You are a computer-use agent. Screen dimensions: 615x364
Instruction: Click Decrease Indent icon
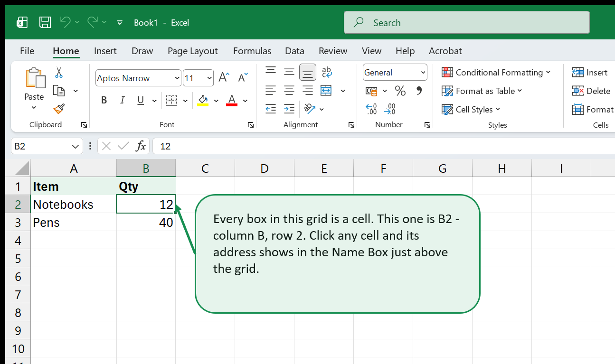pos(271,109)
